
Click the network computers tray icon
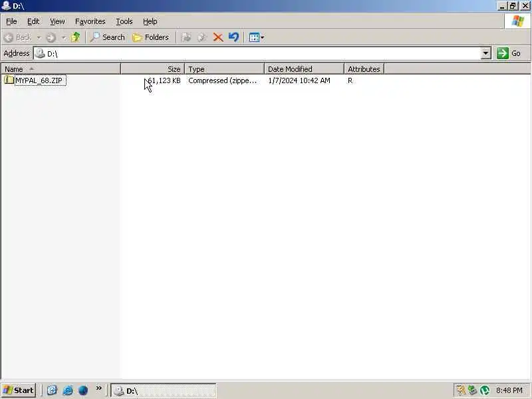point(472,390)
